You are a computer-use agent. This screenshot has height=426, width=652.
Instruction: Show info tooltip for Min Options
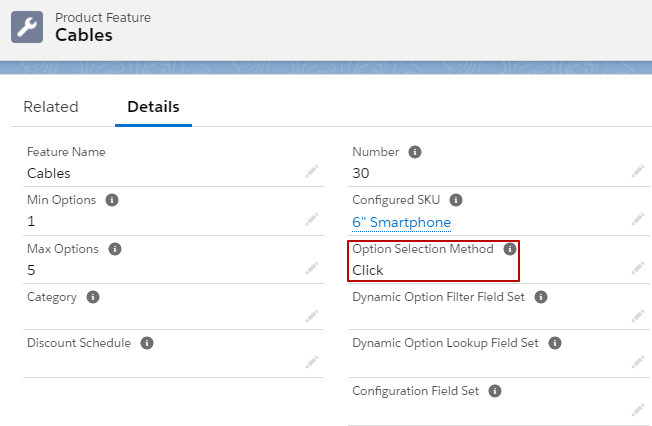click(112, 200)
